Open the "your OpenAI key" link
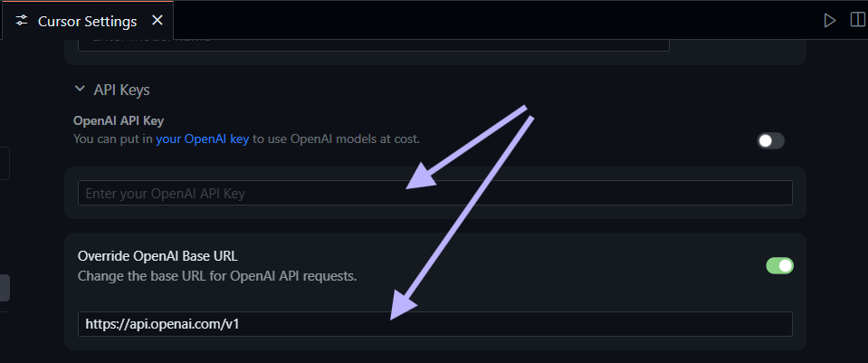The height and width of the screenshot is (363, 868). coord(202,139)
